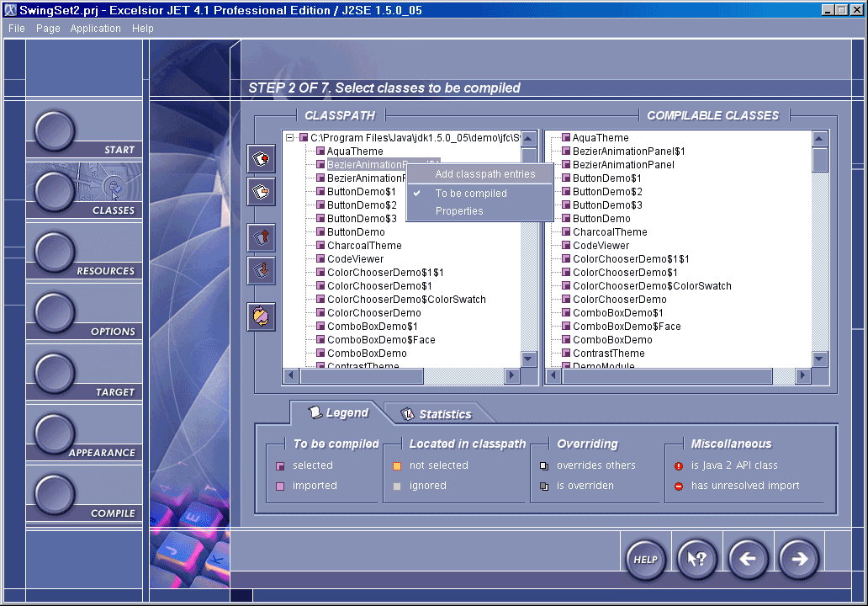The image size is (868, 606).
Task: Click the Compilable Classes vertical scrollbar thumb
Action: click(819, 160)
